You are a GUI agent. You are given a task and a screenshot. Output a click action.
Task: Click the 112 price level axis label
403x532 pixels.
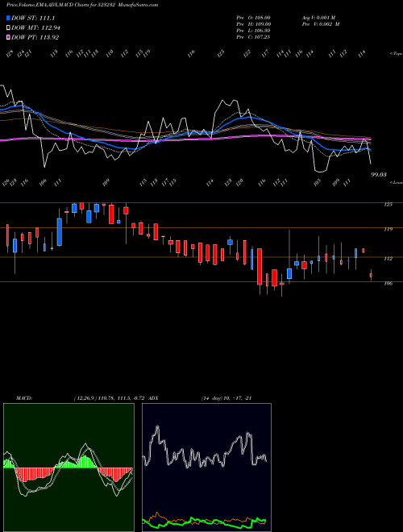(388, 259)
